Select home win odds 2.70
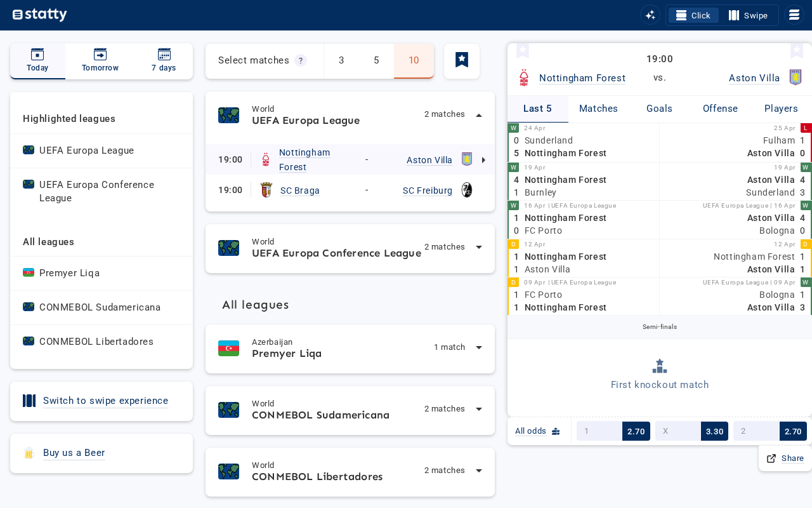812x508 pixels. [x=613, y=431]
